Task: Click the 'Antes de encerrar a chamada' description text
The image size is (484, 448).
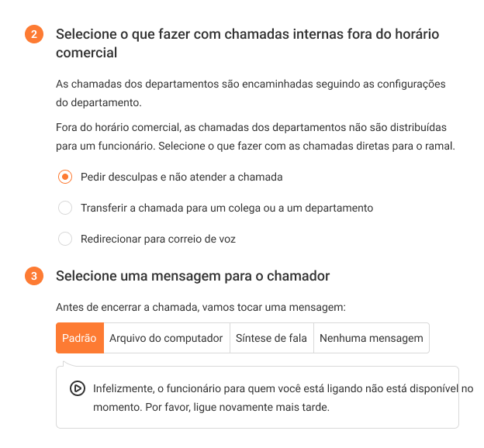Action: click(x=200, y=307)
